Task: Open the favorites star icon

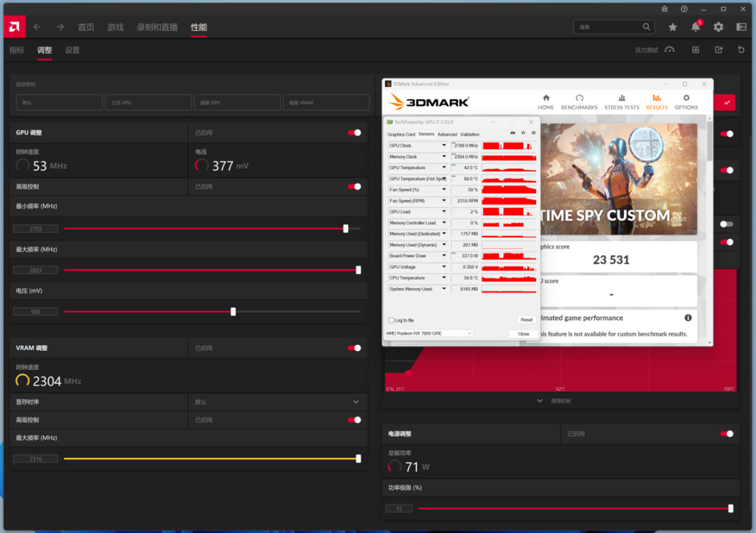Action: click(x=673, y=27)
